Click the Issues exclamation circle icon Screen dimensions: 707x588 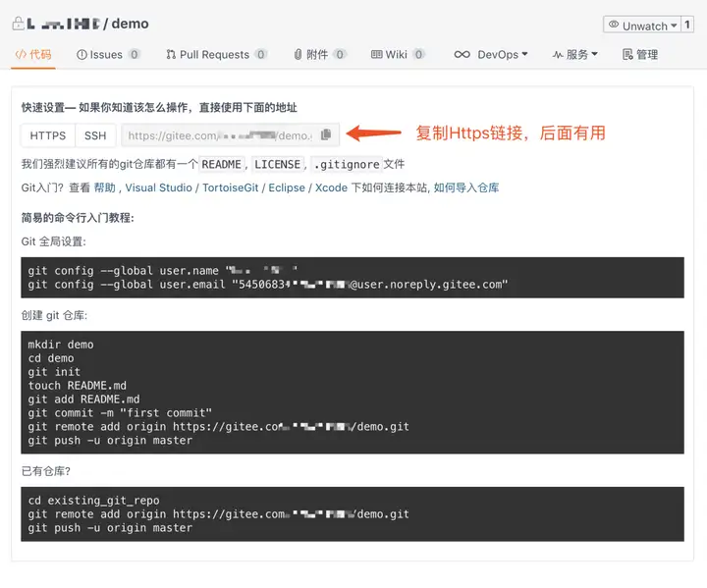(x=82, y=55)
